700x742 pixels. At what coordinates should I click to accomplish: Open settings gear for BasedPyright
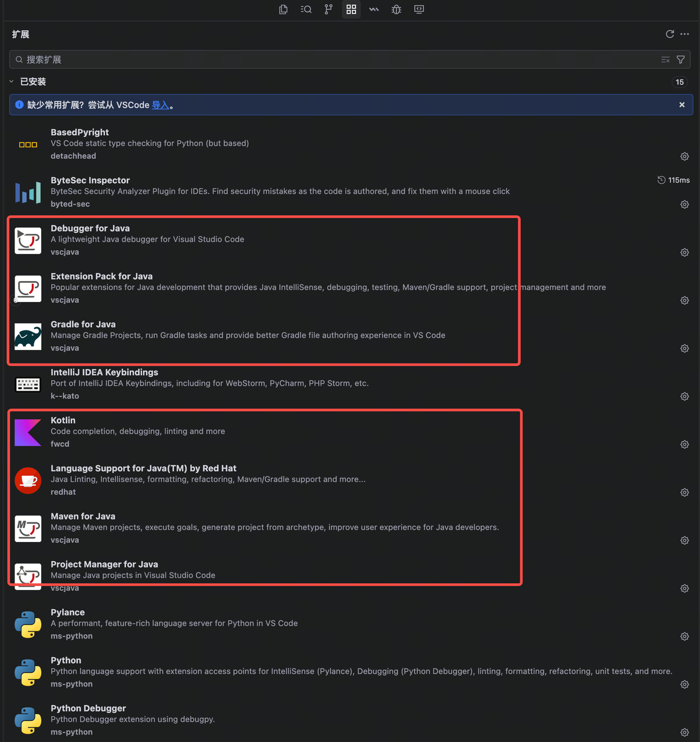(x=685, y=157)
